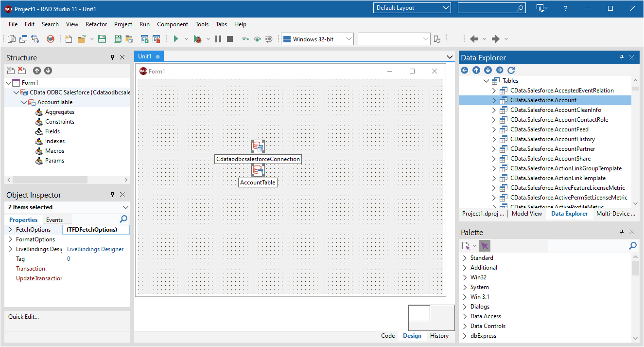Click the View Form toolbar icon
The image size is (644, 347).
(x=23, y=39)
